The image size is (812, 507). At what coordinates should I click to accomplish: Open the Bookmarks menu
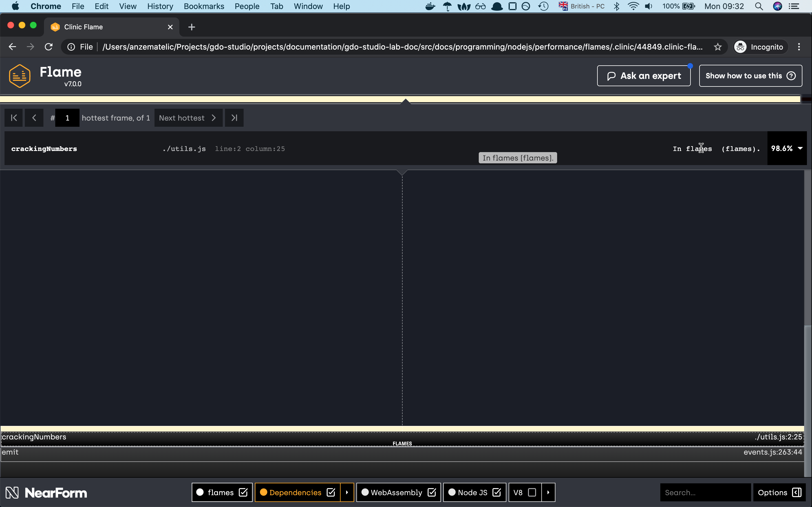(204, 6)
